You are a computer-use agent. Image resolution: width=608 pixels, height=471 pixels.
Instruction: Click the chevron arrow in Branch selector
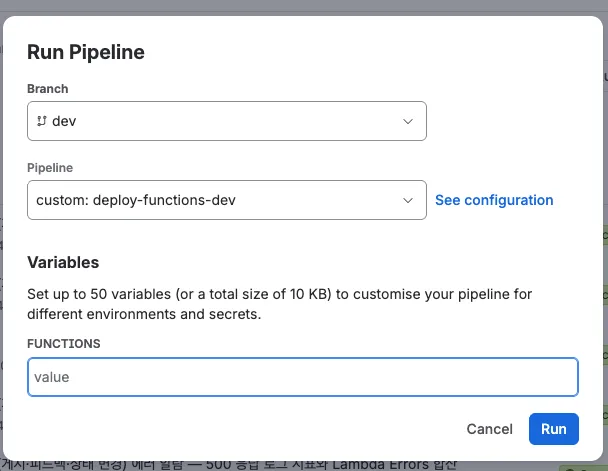click(408, 121)
